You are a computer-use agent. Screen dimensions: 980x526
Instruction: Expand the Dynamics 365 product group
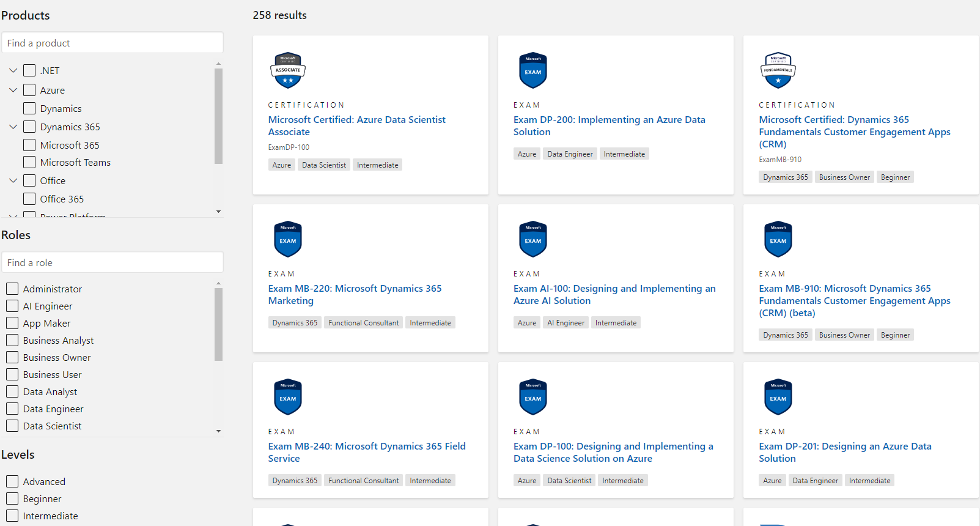(13, 127)
